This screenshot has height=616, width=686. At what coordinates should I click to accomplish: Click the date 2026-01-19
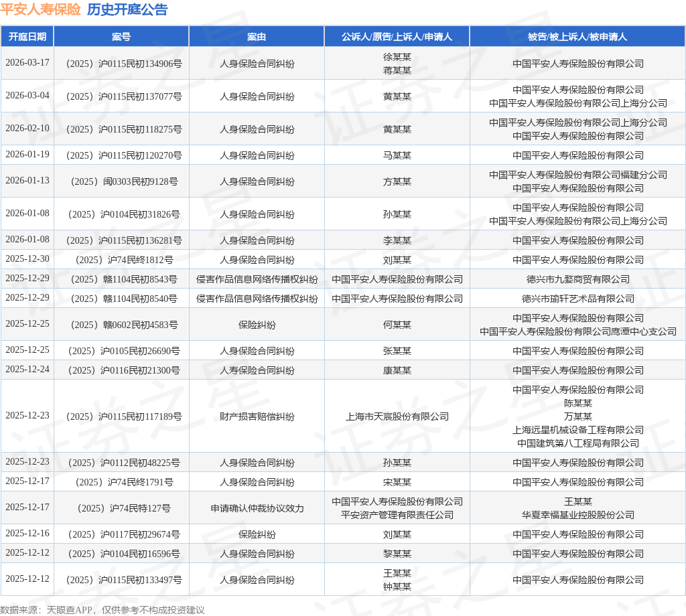click(27, 155)
